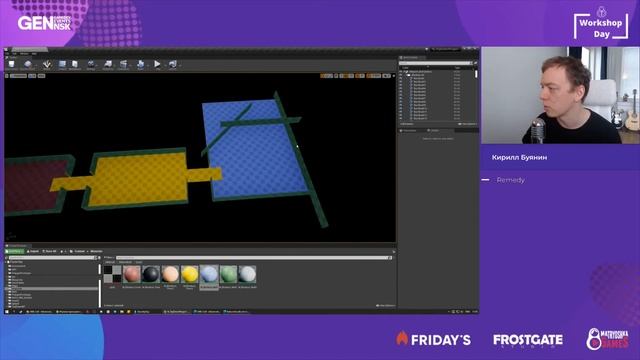Click the green Add New button
Screen dimensions: 640x360
point(15,251)
